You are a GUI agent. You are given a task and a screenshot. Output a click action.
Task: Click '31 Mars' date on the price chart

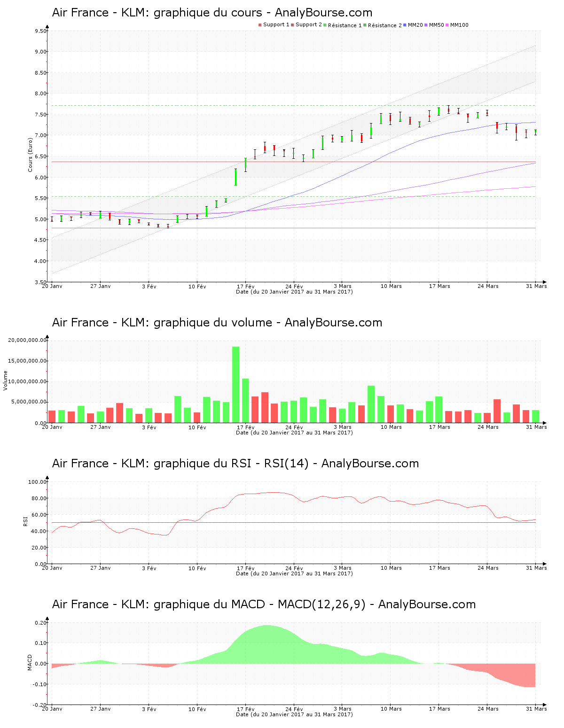point(536,286)
